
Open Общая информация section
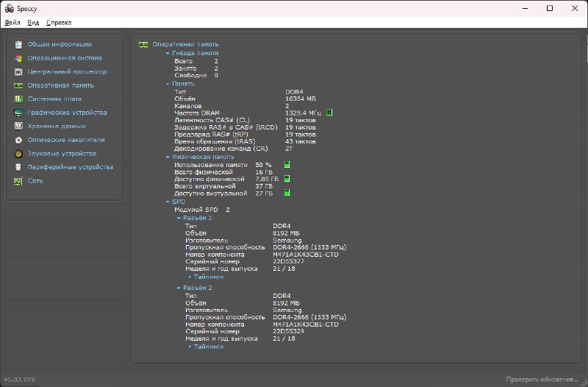click(x=60, y=44)
